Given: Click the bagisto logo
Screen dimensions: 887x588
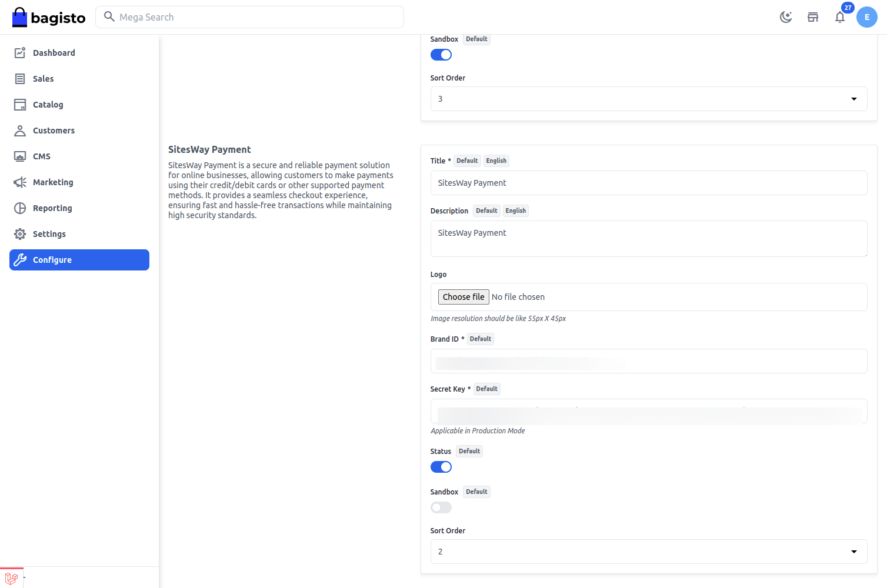Looking at the screenshot, I should (x=49, y=18).
